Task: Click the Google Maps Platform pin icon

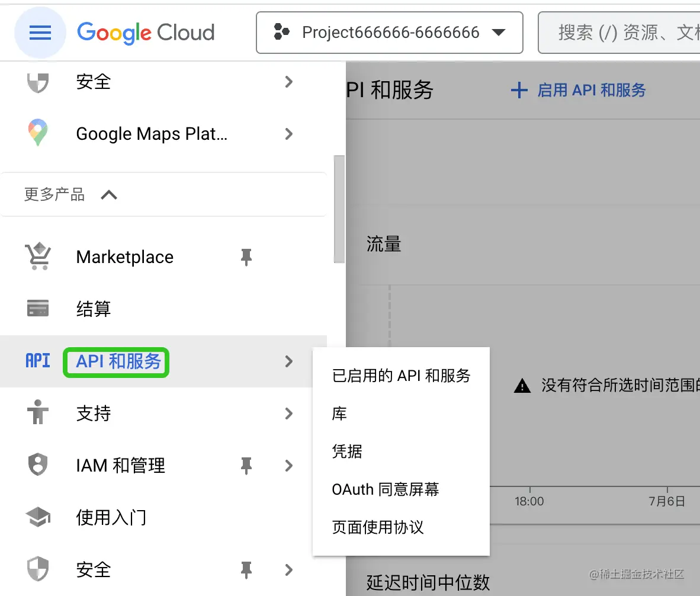Action: pos(38,133)
